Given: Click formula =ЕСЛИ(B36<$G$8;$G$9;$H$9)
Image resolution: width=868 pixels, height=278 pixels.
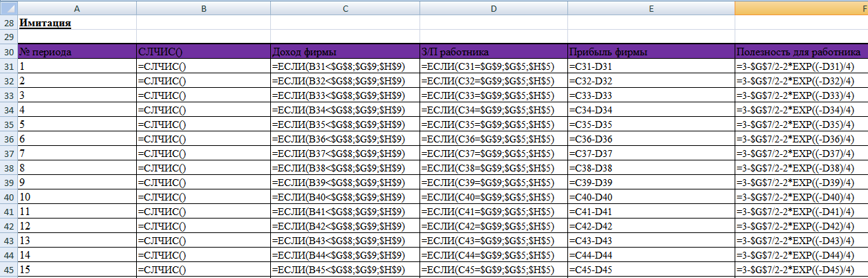Looking at the screenshot, I should (345, 139).
